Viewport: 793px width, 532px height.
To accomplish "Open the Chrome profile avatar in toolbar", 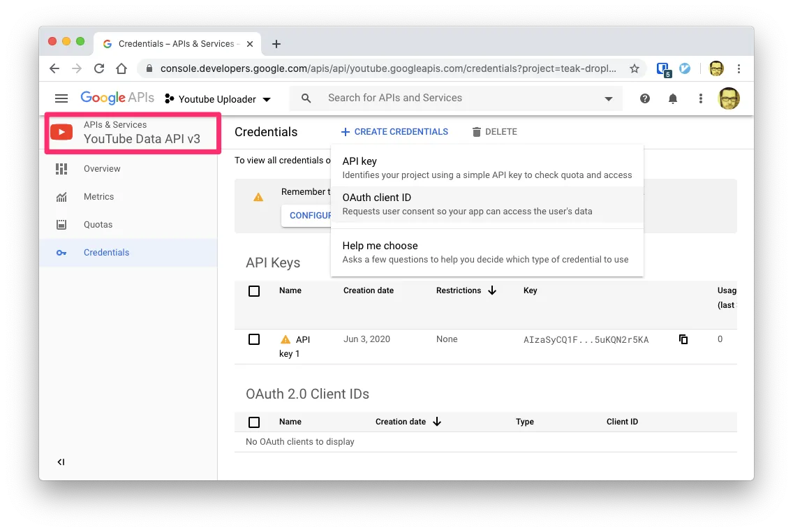I will [x=716, y=68].
